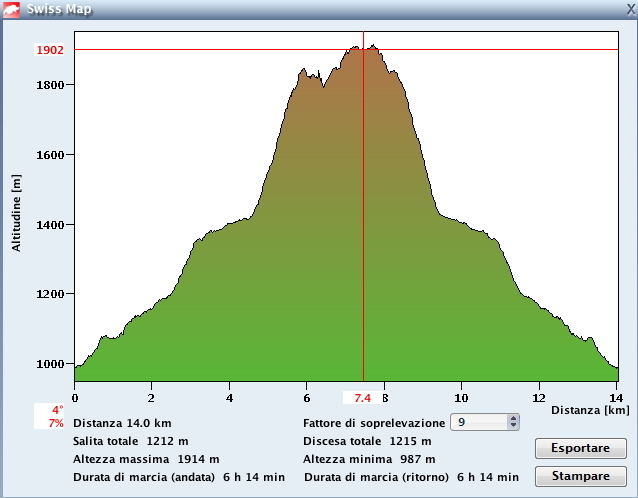Click the exaggeration factor field showing 9

click(479, 422)
